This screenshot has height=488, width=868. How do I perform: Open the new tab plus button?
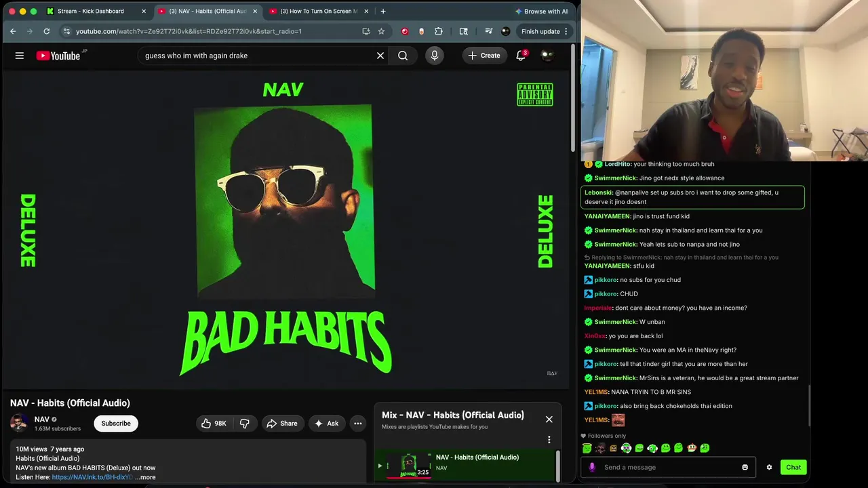tap(383, 11)
